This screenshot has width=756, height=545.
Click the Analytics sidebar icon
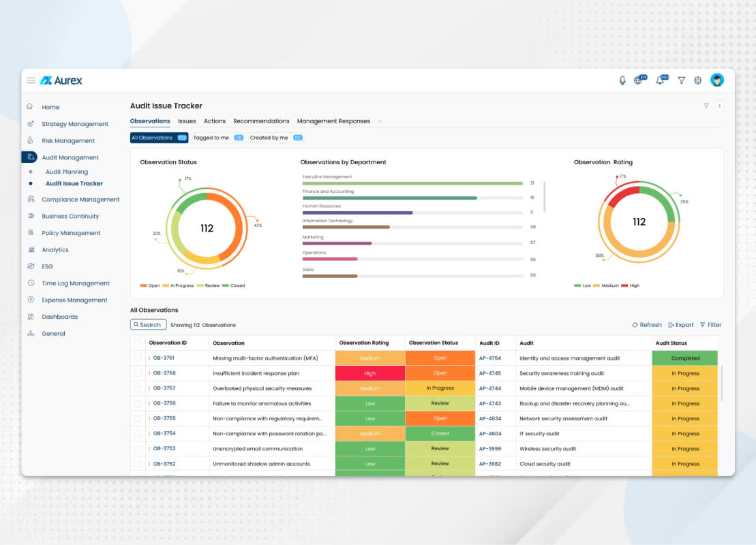pos(31,249)
